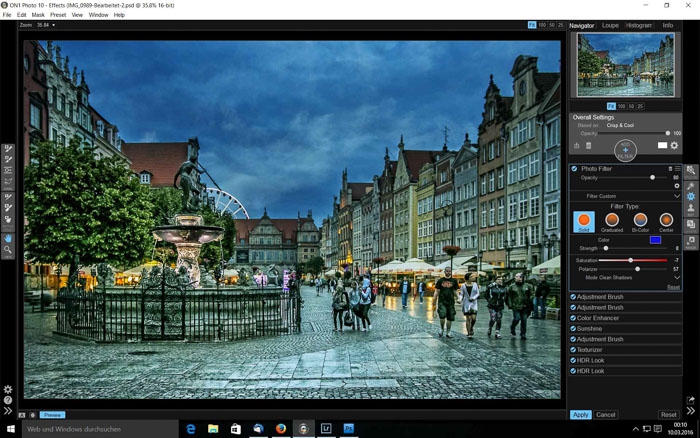
Task: Open the Mask menu
Action: tap(38, 15)
